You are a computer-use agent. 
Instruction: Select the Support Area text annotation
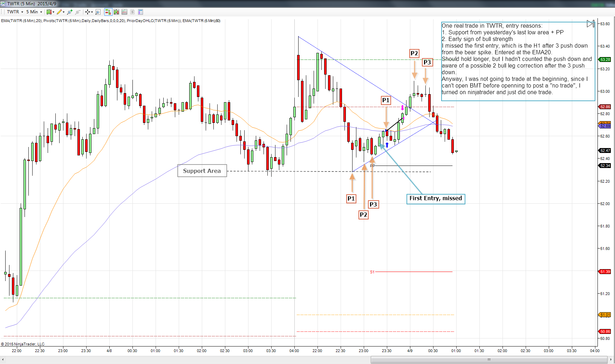tap(202, 171)
